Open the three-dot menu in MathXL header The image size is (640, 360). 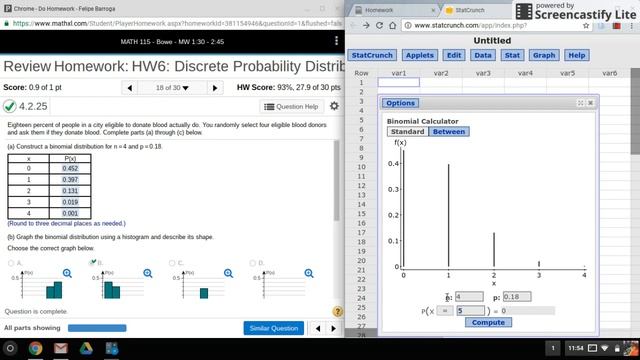point(336,40)
